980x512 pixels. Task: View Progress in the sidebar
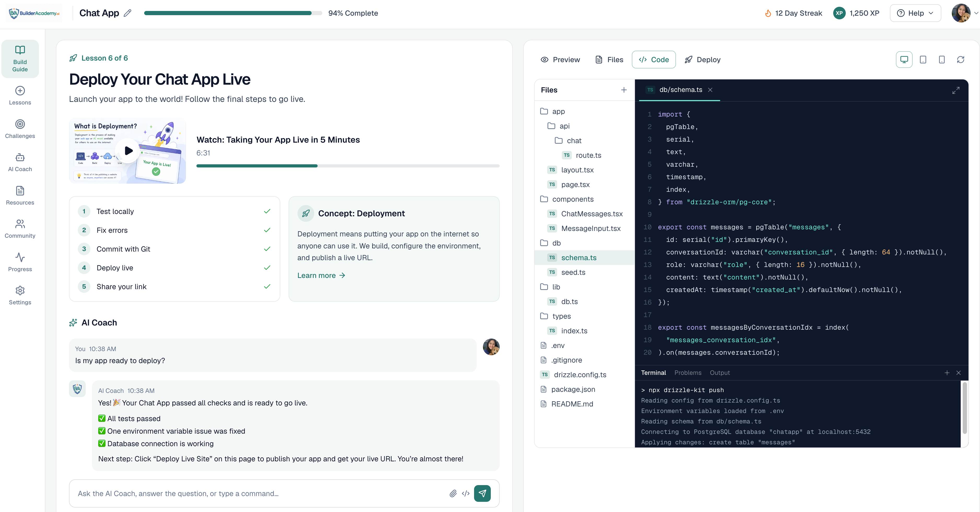[20, 262]
